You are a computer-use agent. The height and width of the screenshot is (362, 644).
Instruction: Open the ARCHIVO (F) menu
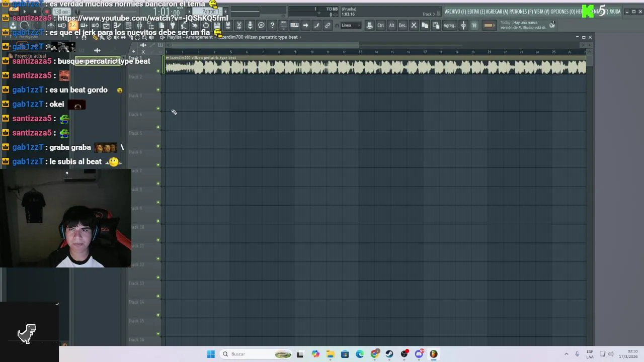click(x=455, y=12)
